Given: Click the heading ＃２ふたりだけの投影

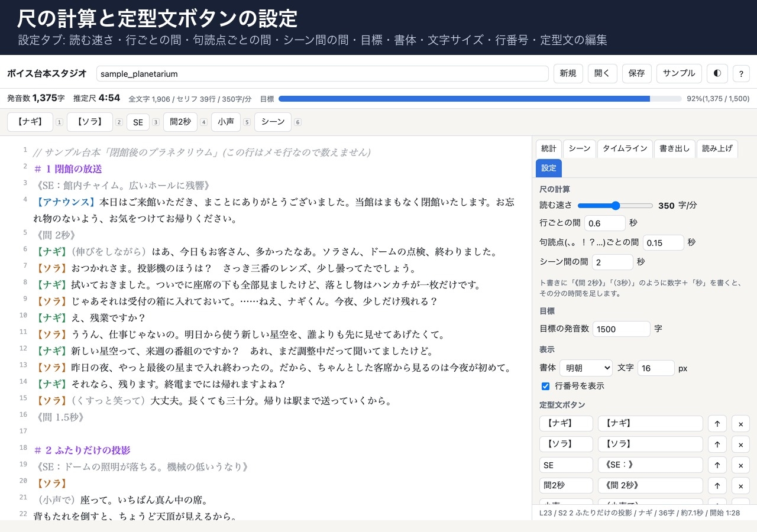Looking at the screenshot, I should click(82, 450).
